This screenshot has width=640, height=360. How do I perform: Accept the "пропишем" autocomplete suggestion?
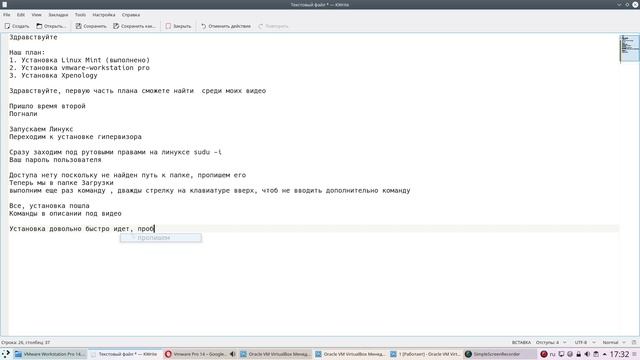(160, 238)
